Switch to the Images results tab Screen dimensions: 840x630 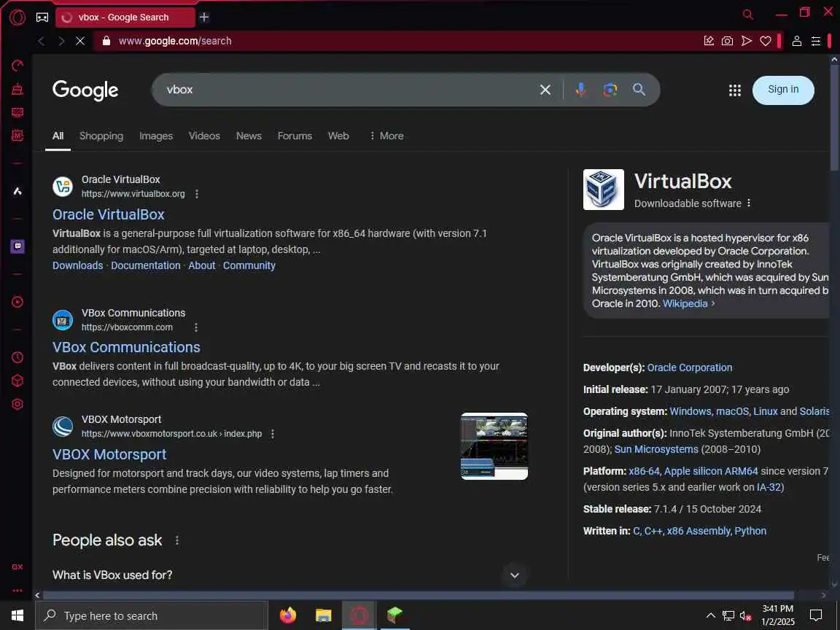(x=156, y=136)
